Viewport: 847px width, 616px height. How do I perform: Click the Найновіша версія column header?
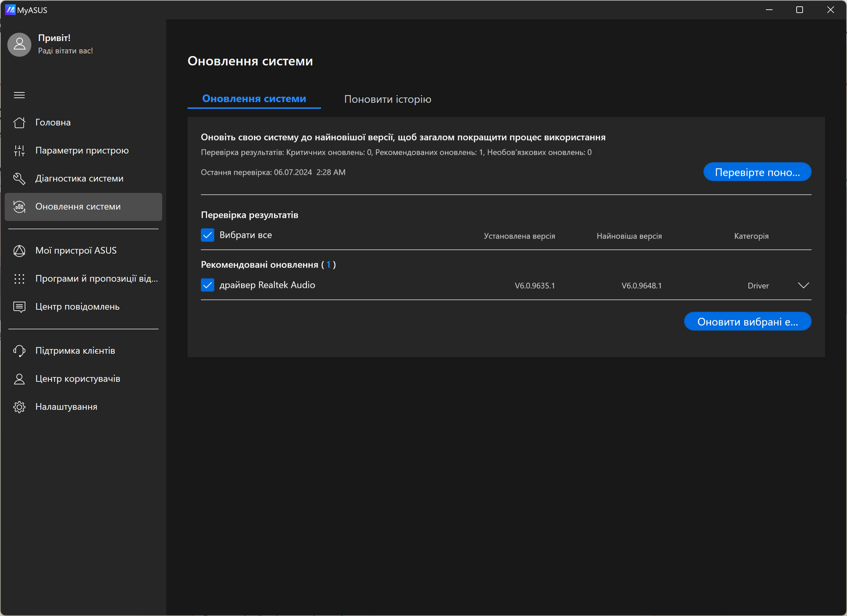629,236
